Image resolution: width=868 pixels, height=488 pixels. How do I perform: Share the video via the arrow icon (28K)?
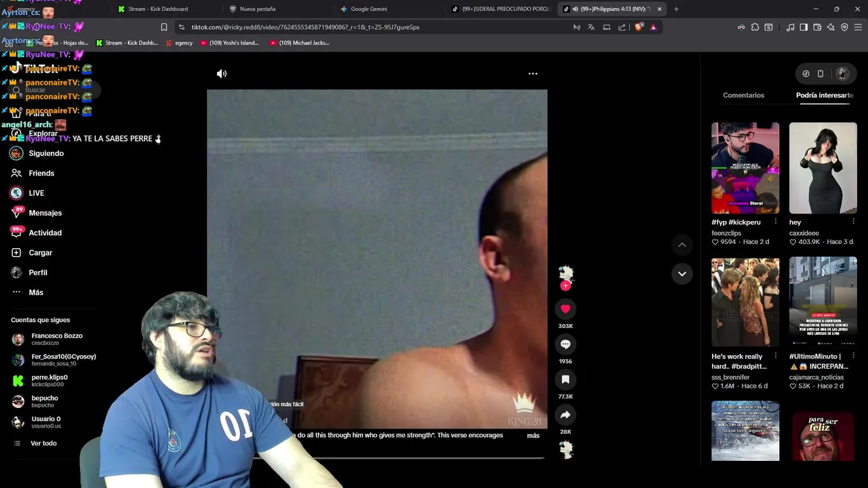tap(566, 415)
